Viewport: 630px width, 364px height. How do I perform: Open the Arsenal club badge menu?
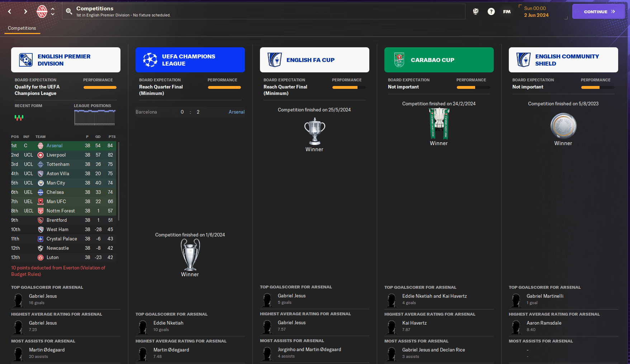(x=42, y=11)
